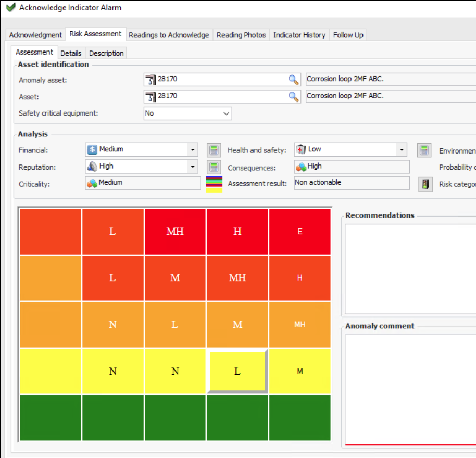The image size is (476, 458).
Task: Select the red E cell in risk matrix
Action: click(x=299, y=232)
